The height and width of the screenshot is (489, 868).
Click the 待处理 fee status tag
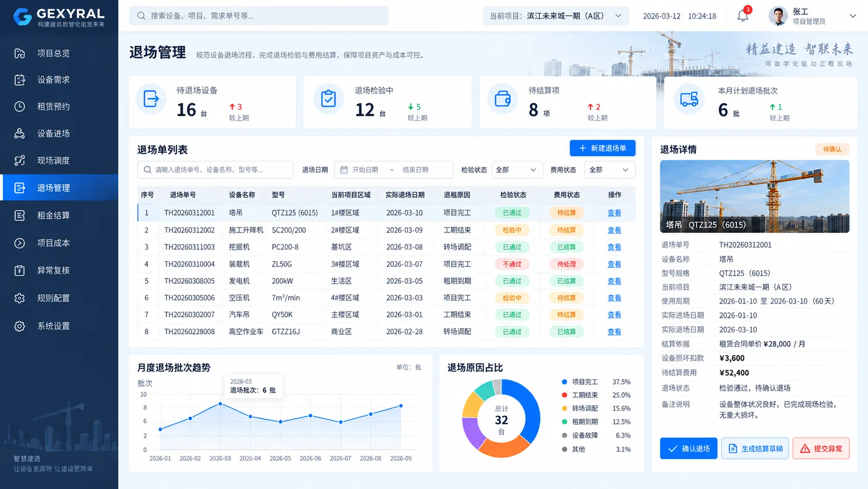coord(566,264)
